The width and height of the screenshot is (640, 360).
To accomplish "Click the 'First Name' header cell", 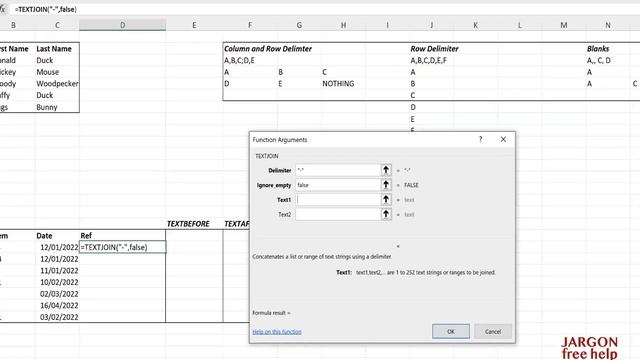I will point(18,49).
